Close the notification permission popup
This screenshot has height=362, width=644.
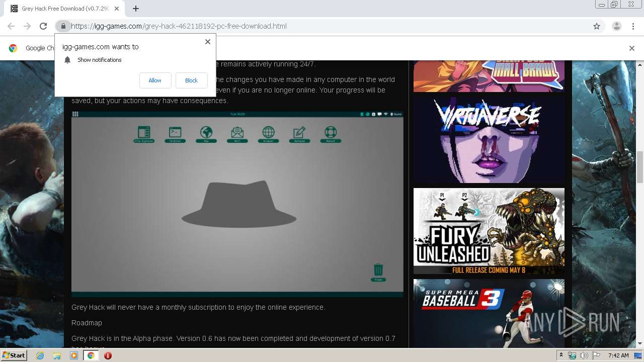pos(207,42)
